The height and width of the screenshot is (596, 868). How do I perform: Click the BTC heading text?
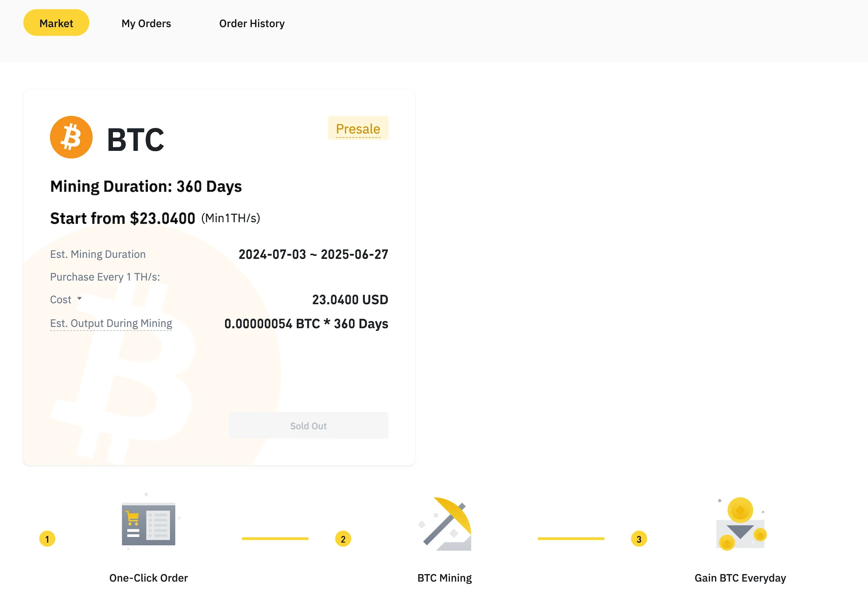click(136, 140)
